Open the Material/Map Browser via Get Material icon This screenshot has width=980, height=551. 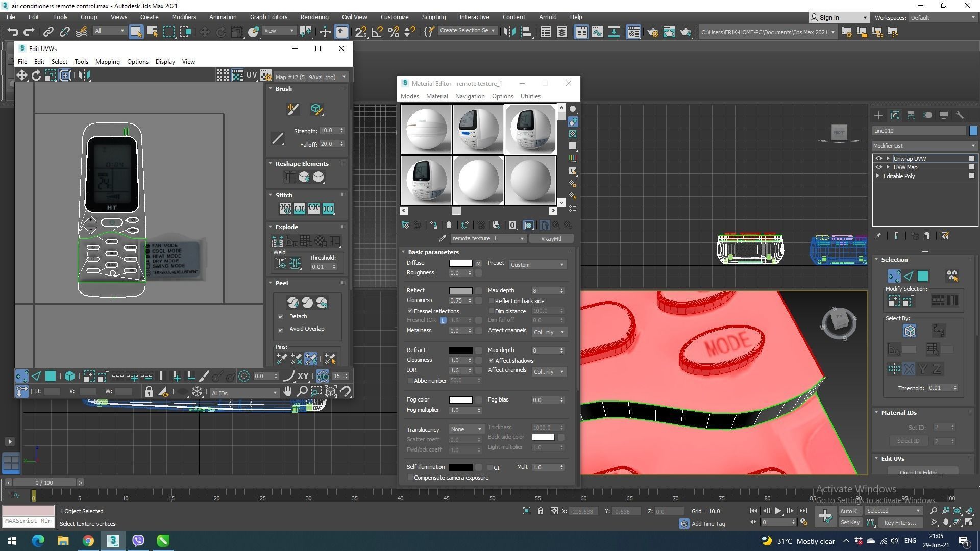(405, 225)
